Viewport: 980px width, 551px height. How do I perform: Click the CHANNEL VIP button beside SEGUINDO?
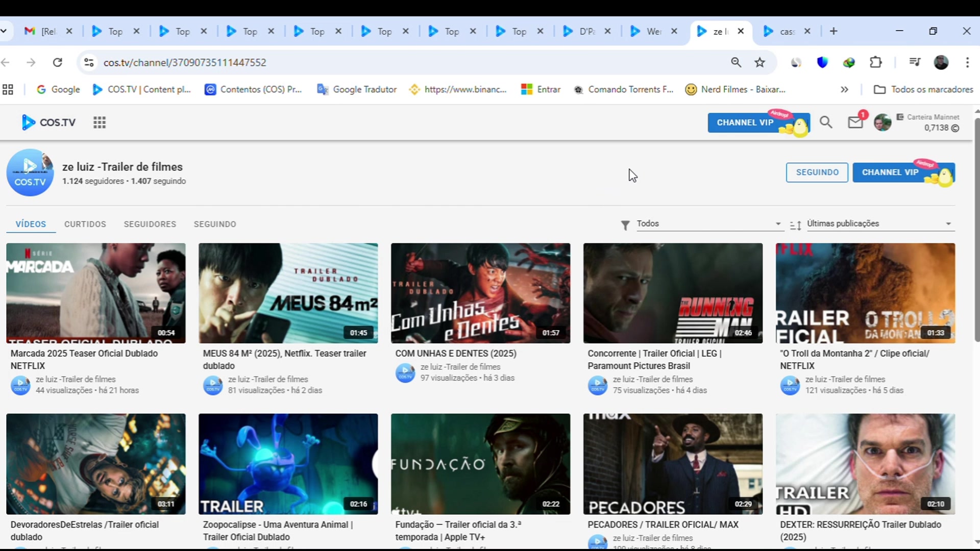tap(903, 172)
